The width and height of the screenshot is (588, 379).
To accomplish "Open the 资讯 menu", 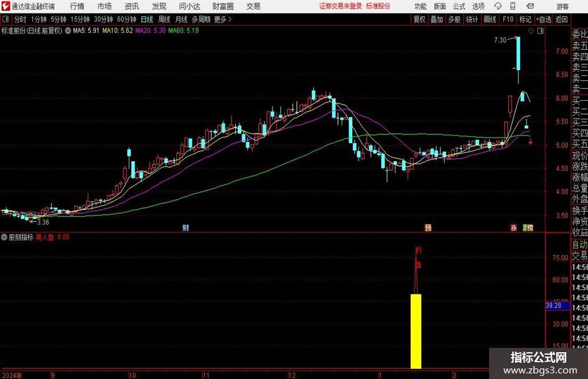I will 132,6.
